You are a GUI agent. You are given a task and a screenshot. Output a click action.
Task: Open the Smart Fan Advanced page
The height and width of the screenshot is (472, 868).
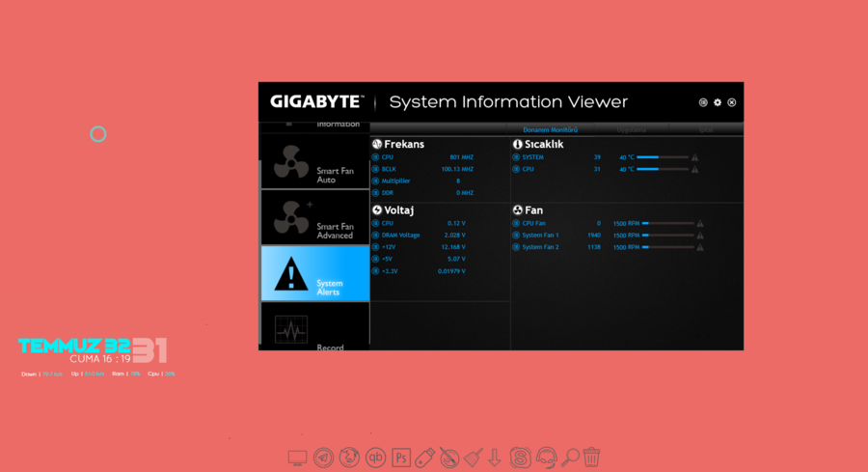point(315,217)
